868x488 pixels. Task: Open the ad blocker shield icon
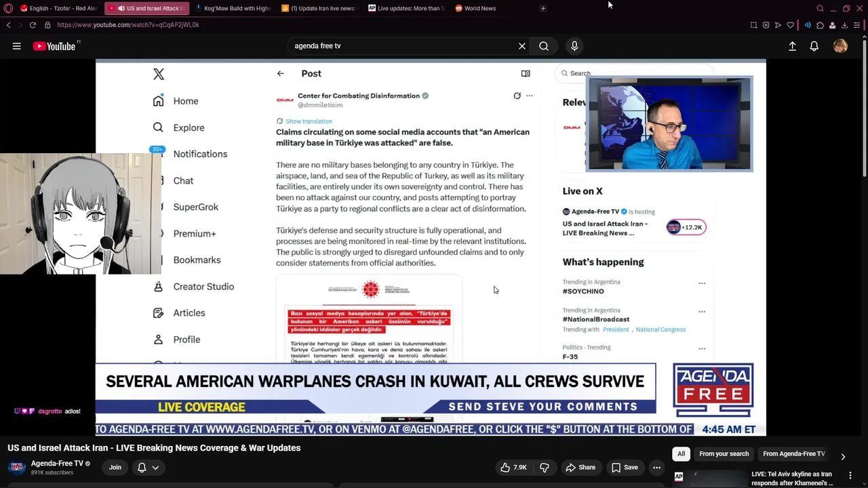766,25
